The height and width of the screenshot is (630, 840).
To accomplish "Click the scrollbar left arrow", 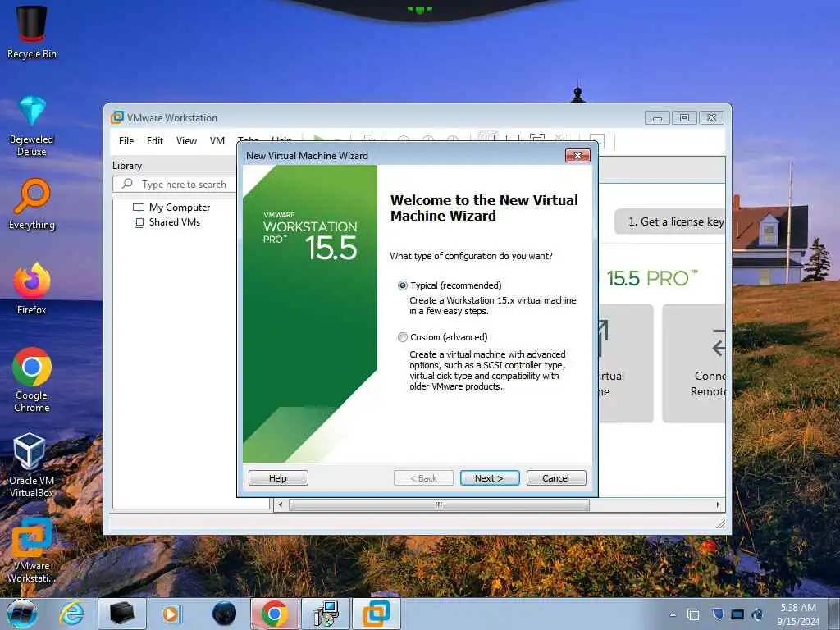I will coord(281,504).
